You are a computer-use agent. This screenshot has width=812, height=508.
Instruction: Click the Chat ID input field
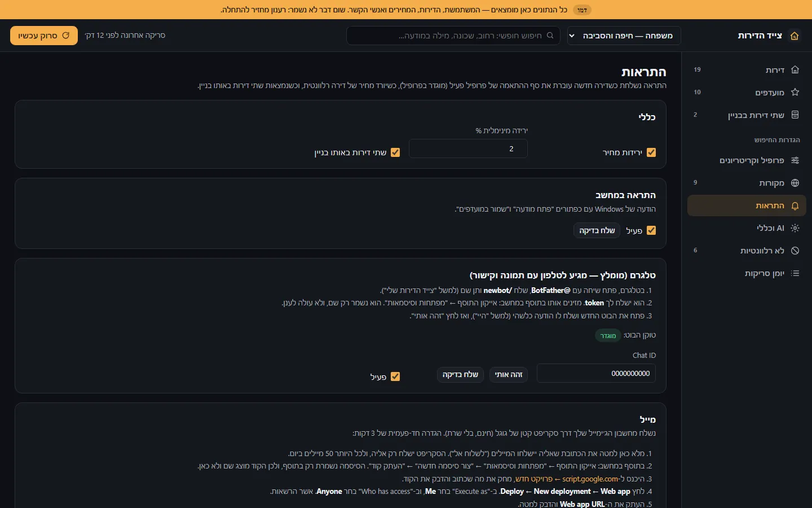[596, 373]
